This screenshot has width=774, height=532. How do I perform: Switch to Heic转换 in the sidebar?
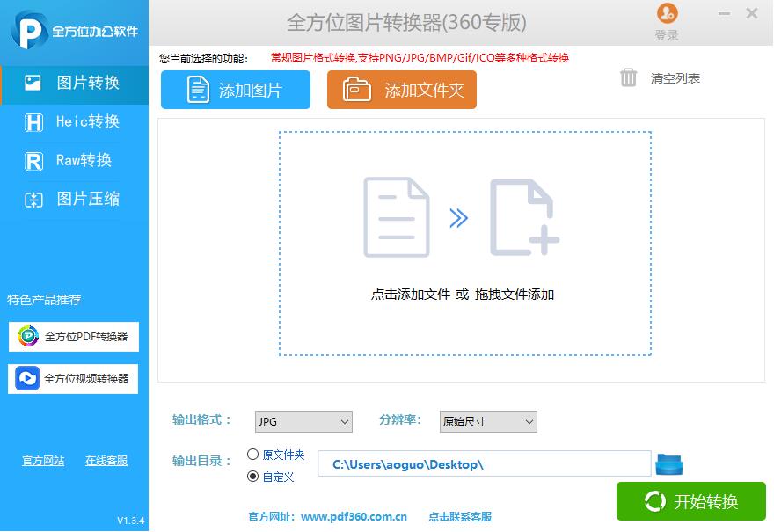click(74, 121)
